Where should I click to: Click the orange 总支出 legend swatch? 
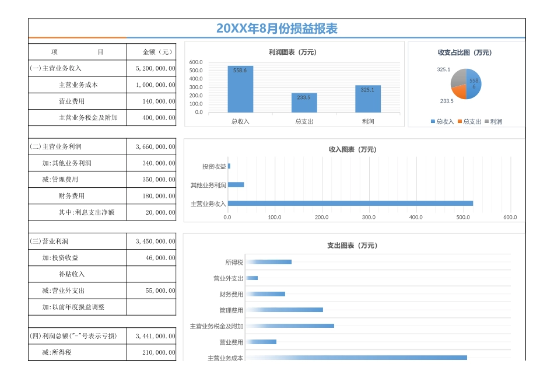pos(460,121)
